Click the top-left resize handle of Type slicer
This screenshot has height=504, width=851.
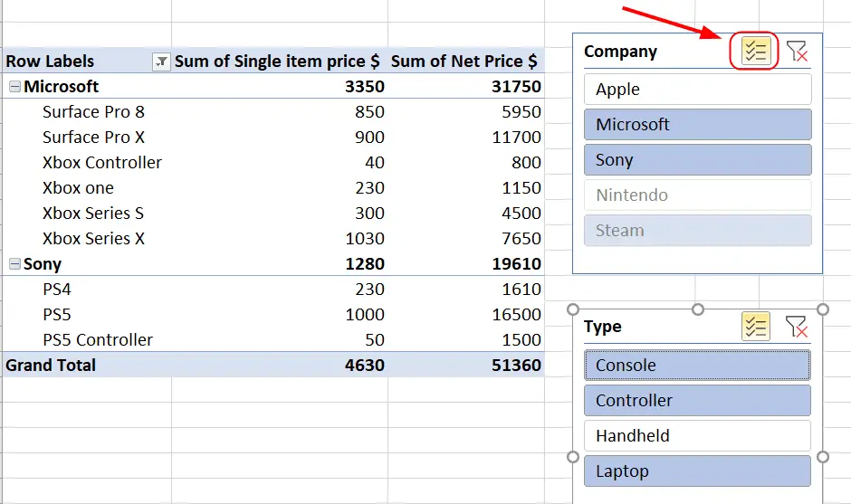click(x=572, y=309)
